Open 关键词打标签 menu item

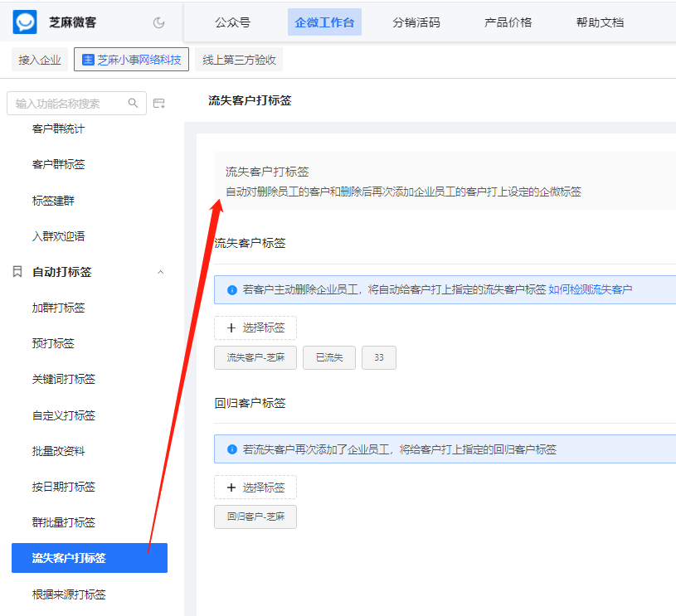(63, 380)
